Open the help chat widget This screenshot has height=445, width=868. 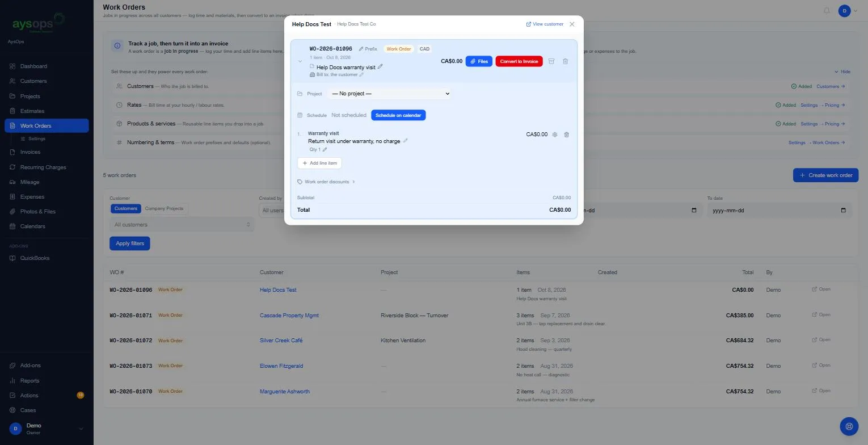[849, 426]
